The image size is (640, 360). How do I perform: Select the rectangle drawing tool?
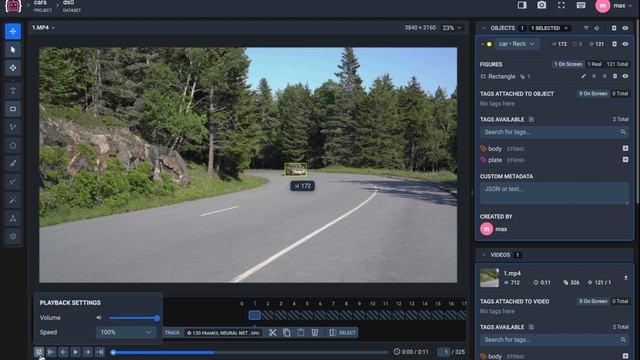click(13, 109)
